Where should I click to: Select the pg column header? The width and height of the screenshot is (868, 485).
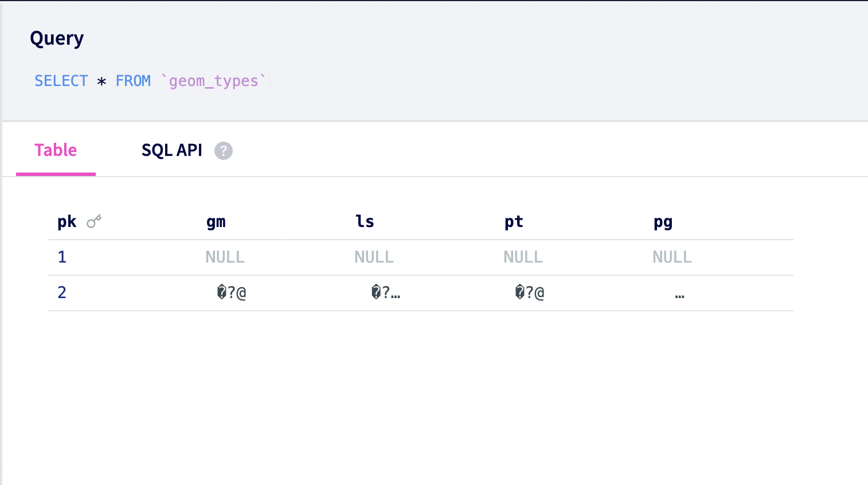(x=663, y=222)
